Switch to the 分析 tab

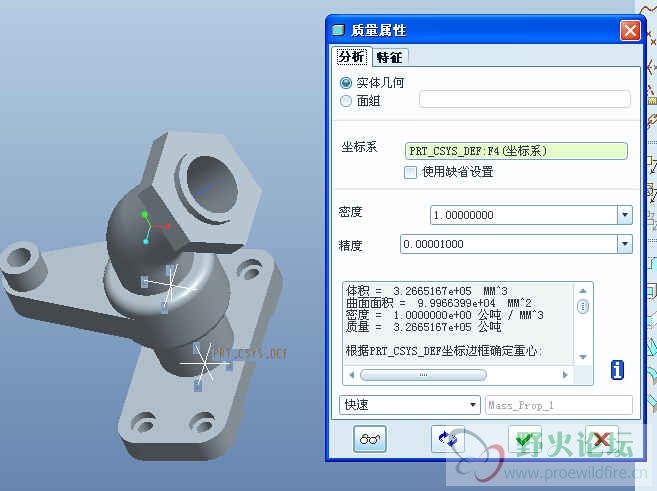click(352, 57)
